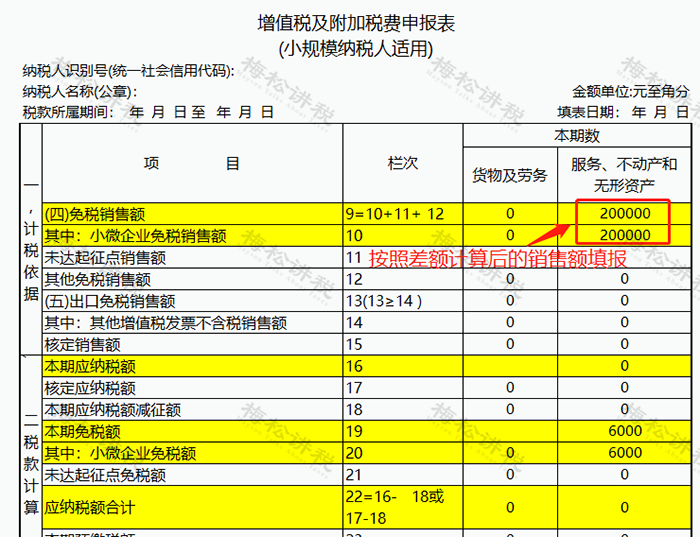The image size is (700, 537).
Task: Click the 其他免税销售额 row label
Action: click(x=97, y=279)
